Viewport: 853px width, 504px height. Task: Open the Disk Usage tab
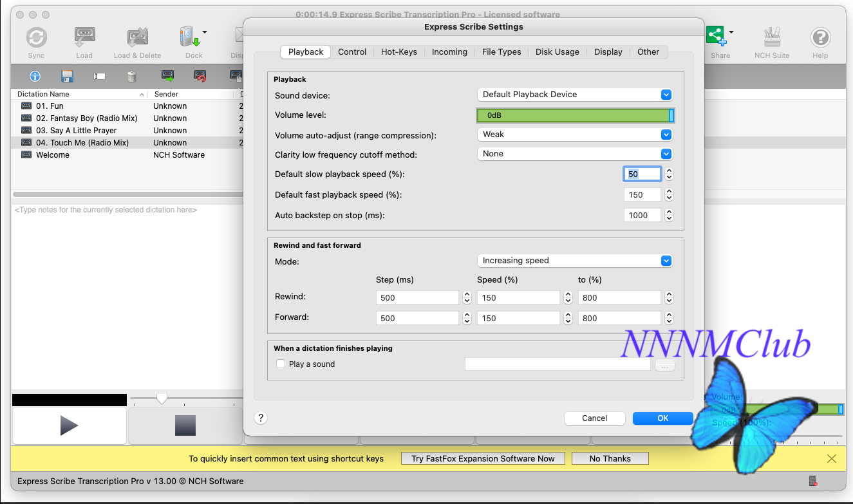click(557, 51)
